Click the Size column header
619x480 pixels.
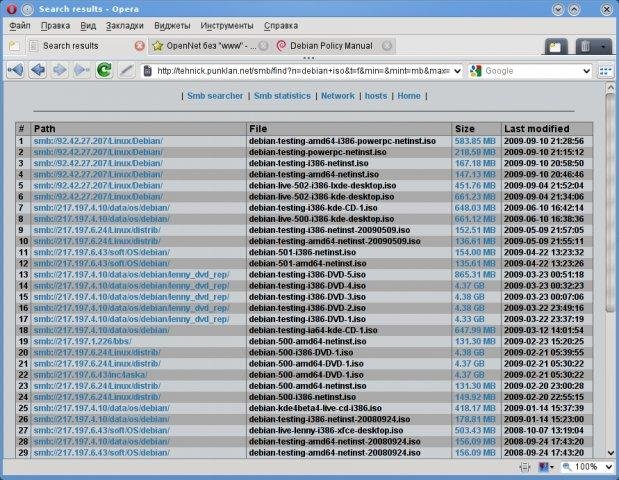pos(476,129)
